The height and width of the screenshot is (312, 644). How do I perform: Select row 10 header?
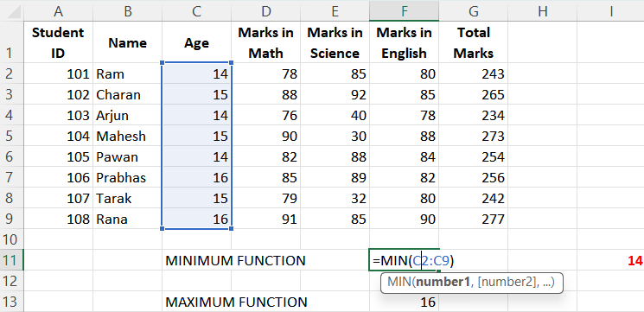pos(12,239)
